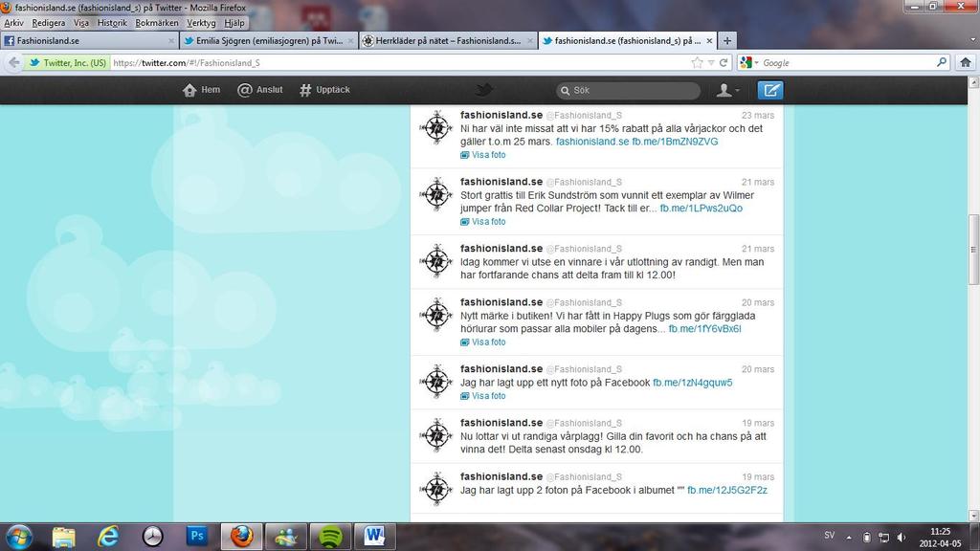
Task: Switch to Microsoft Word in the taskbar
Action: [x=375, y=536]
